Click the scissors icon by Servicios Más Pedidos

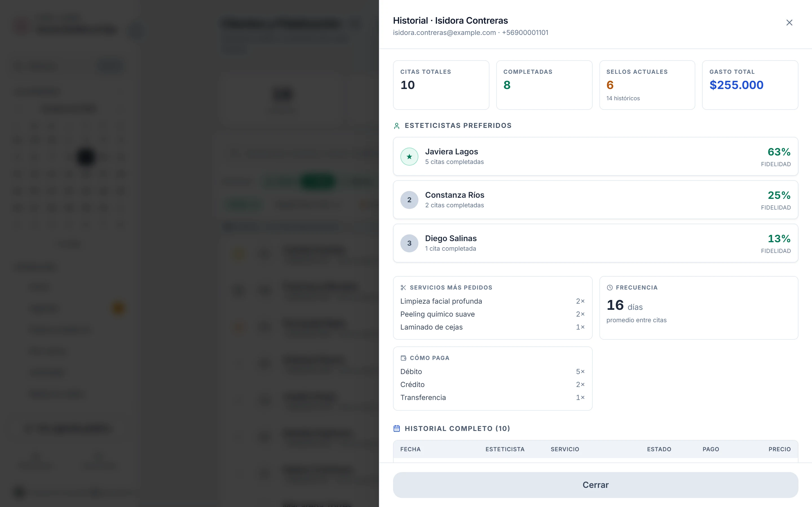pyautogui.click(x=403, y=288)
